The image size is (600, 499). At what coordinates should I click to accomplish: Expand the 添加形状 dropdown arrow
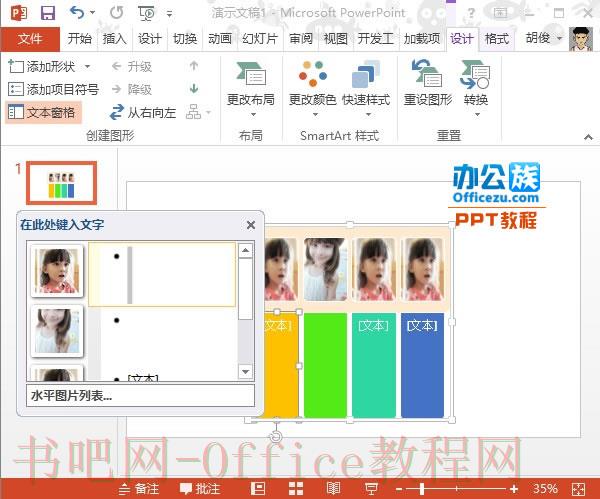(x=88, y=67)
